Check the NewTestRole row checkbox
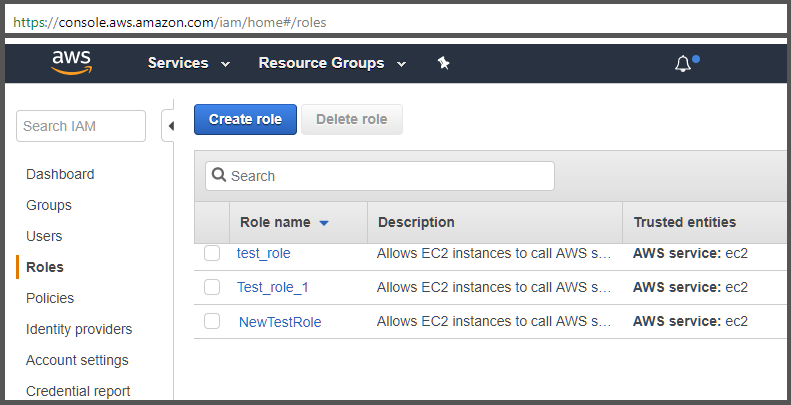791x405 pixels. click(212, 321)
